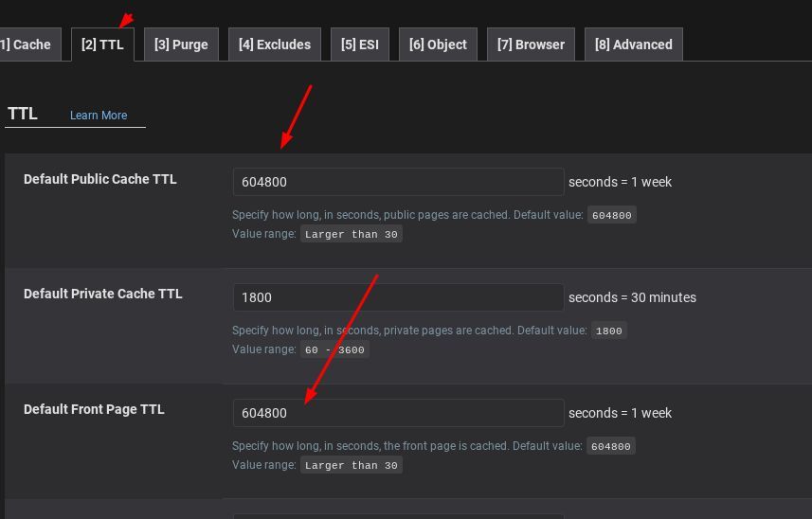This screenshot has width=812, height=519.
Task: Click into the Default Private Cache TTL field
Action: point(398,297)
